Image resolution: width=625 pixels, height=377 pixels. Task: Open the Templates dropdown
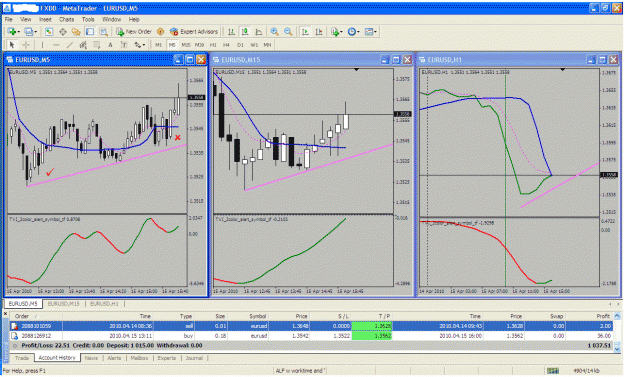(371, 31)
